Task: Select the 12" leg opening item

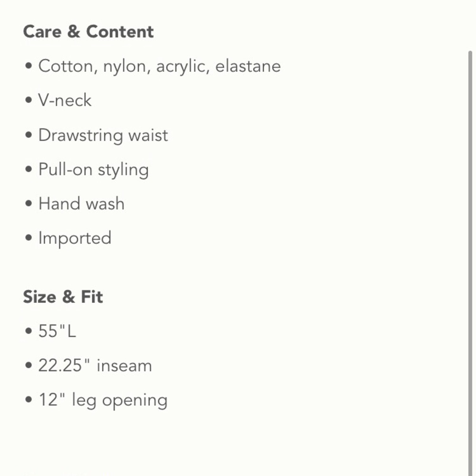Action: 103,400
